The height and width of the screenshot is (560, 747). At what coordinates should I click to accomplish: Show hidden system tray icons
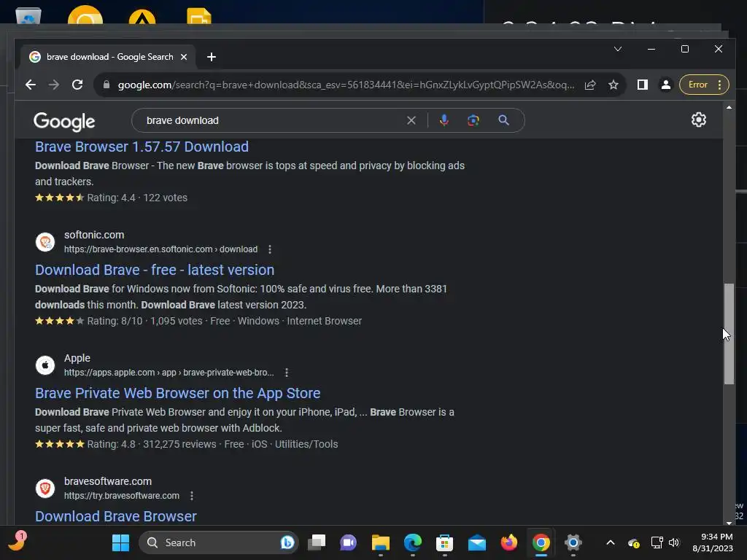[611, 542]
